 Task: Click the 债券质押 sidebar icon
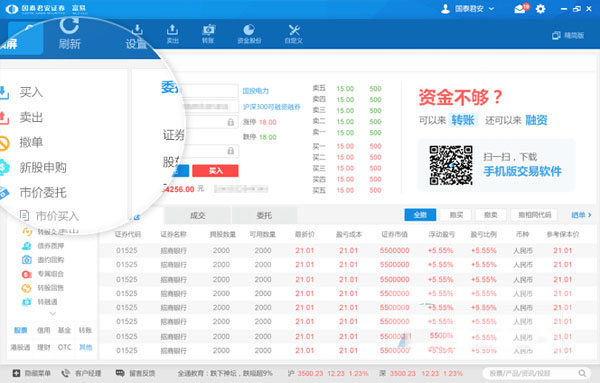pos(26,246)
